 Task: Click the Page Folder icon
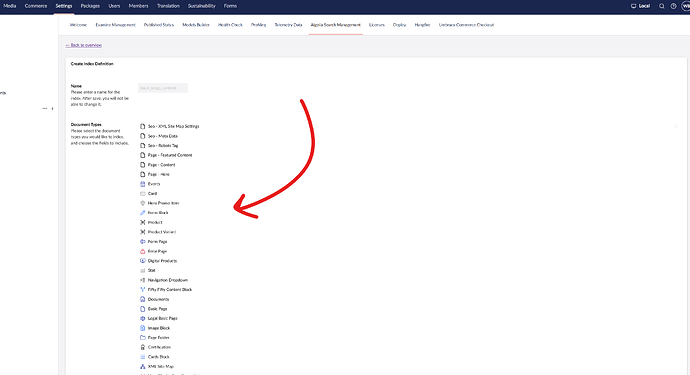click(x=143, y=338)
